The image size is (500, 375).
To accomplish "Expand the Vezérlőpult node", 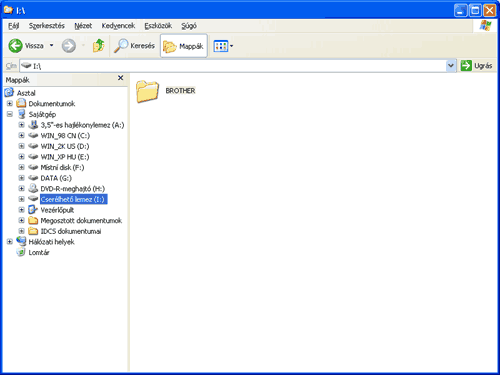I will click(x=21, y=210).
